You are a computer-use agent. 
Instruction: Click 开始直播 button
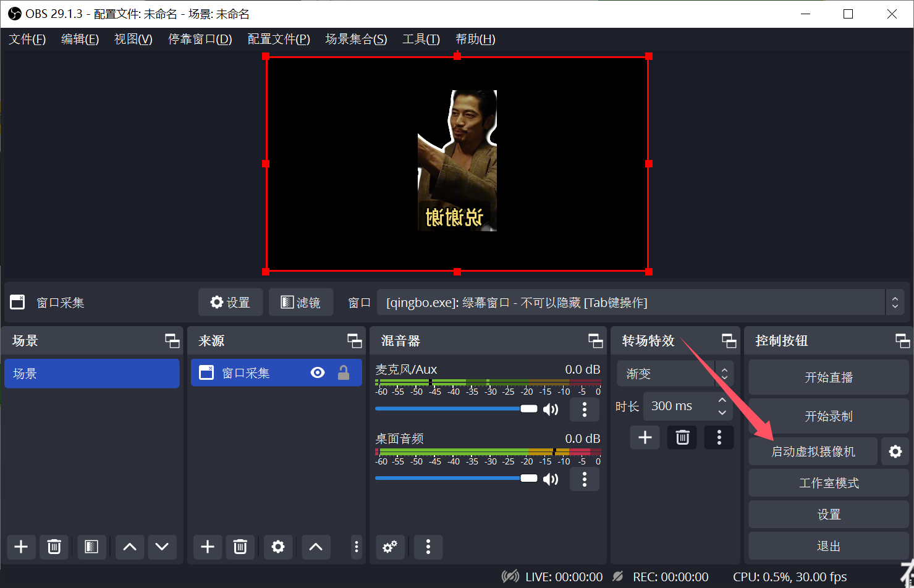829,377
